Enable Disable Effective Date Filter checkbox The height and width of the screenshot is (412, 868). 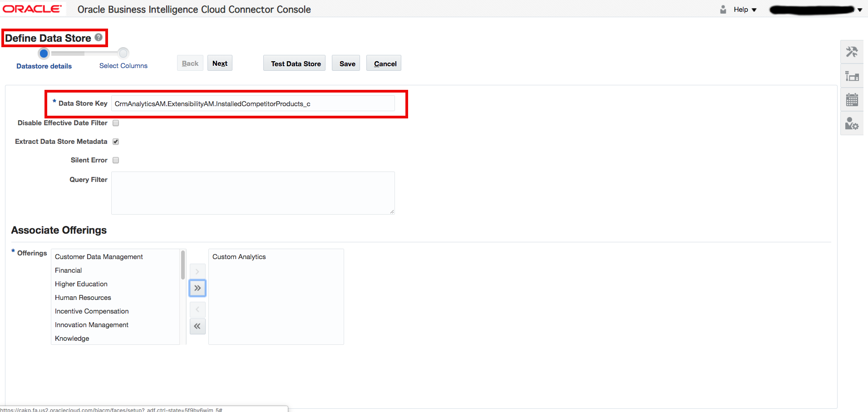pyautogui.click(x=116, y=123)
